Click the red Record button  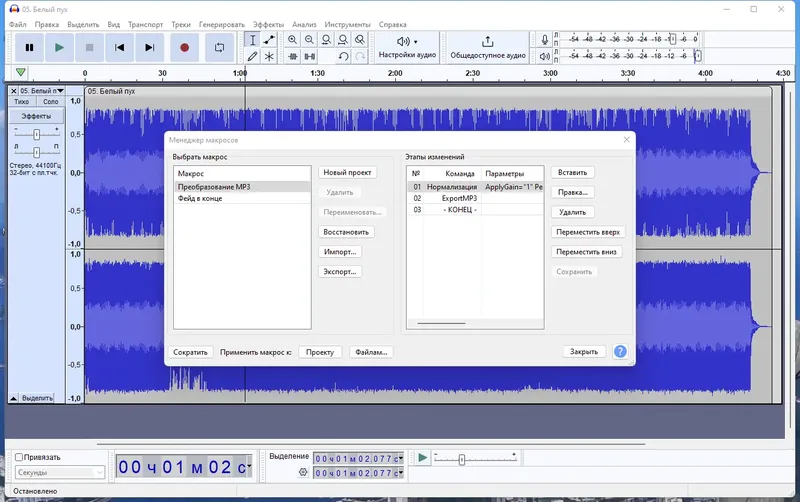tap(185, 47)
